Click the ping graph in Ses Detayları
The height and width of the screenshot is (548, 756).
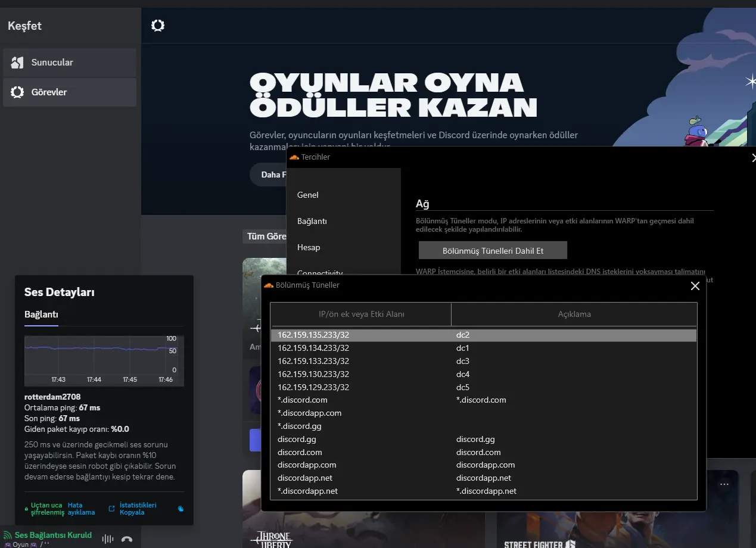pos(104,361)
